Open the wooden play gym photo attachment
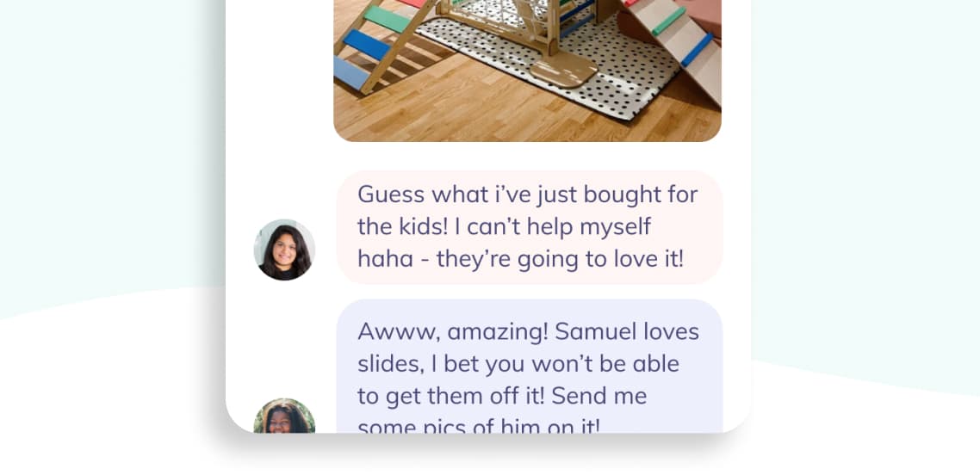The image size is (980, 475). 528,71
